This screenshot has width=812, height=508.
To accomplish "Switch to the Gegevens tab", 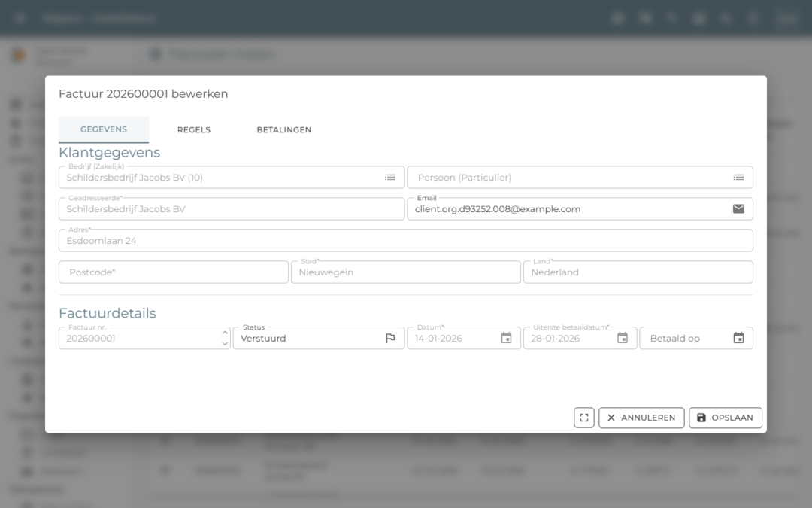I will click(x=104, y=129).
